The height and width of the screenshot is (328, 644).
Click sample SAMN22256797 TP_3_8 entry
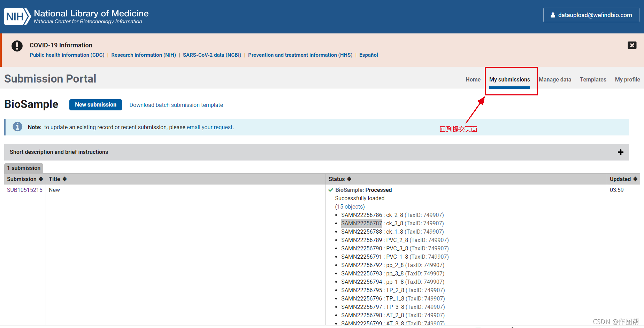point(393,307)
